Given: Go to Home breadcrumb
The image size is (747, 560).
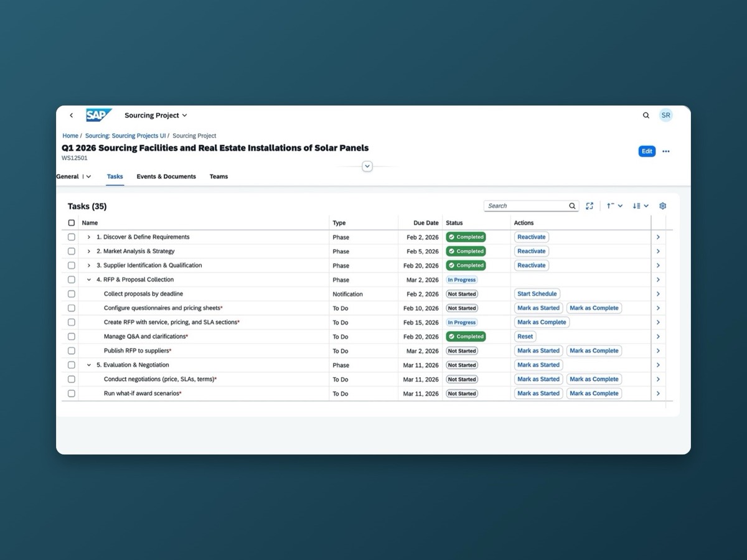Looking at the screenshot, I should pos(70,136).
